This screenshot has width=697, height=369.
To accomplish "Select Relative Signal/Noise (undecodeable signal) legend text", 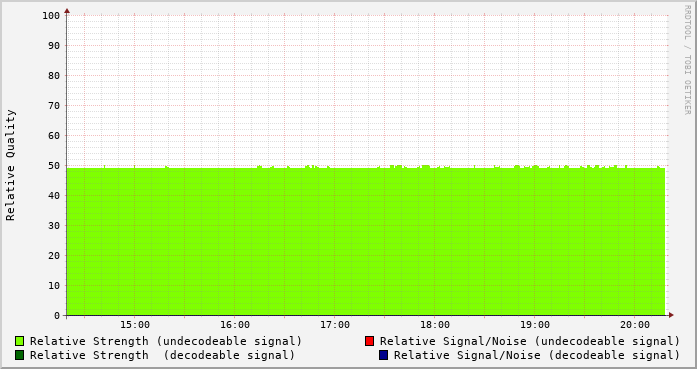I will point(530,341).
